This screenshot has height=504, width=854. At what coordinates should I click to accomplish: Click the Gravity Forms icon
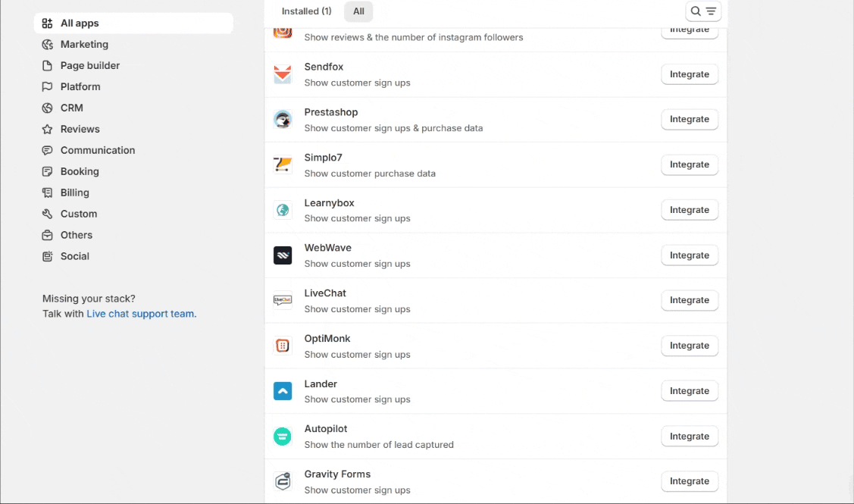(x=283, y=481)
